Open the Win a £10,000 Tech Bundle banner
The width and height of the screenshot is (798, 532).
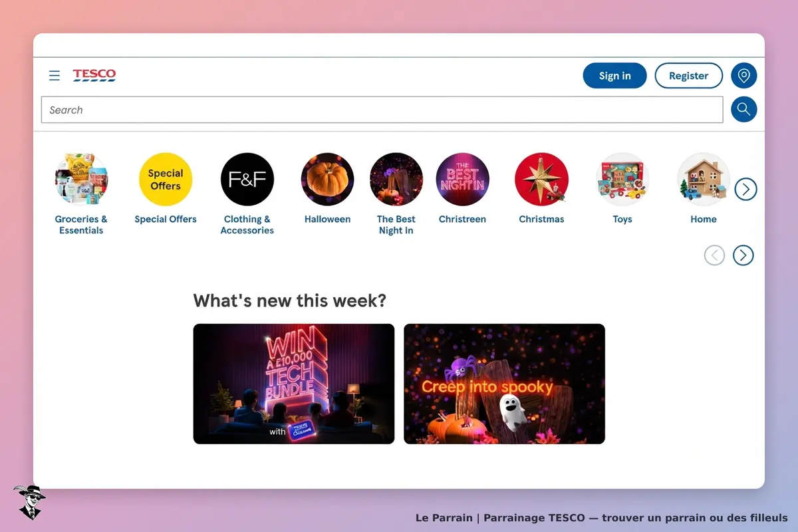(294, 384)
